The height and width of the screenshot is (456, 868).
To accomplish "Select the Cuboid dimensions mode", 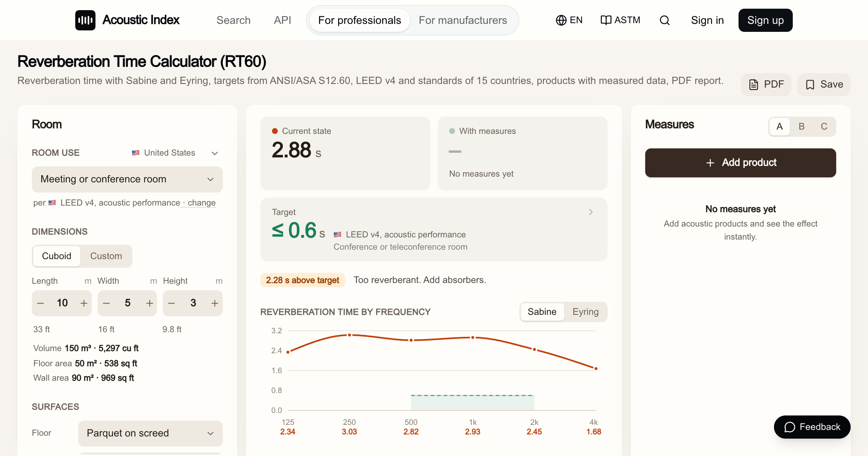I will [56, 256].
